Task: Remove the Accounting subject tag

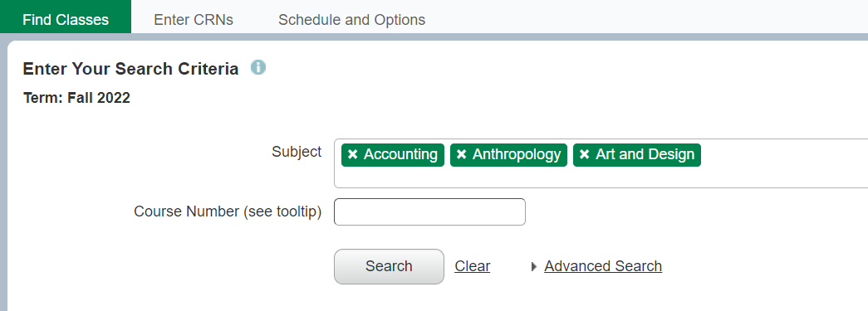Action: (x=353, y=155)
